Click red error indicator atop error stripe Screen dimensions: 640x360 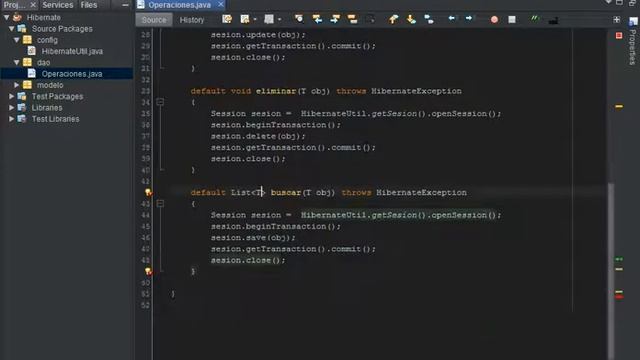tap(619, 36)
